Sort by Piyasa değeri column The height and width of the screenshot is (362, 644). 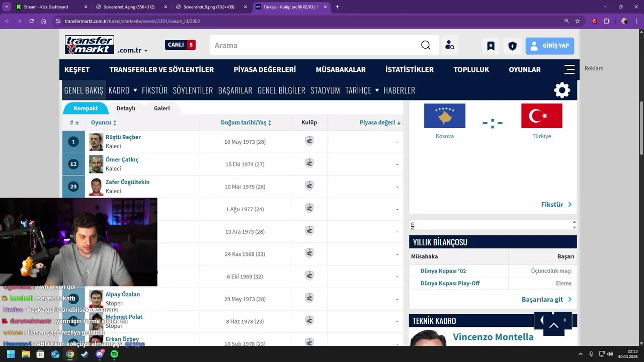click(380, 122)
